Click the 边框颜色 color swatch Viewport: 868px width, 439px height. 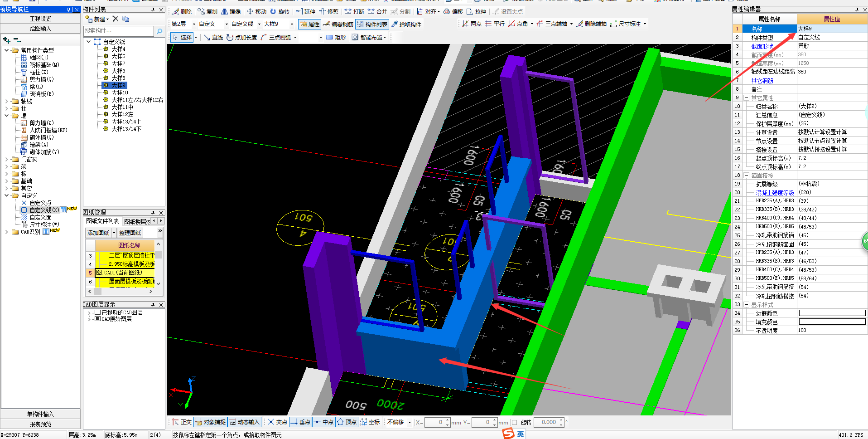(x=832, y=313)
